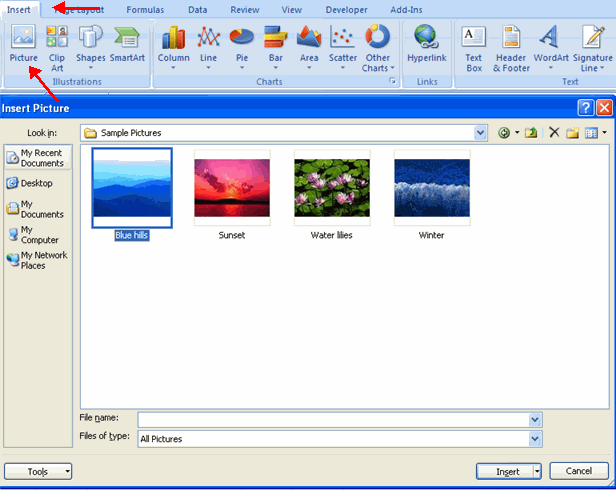Open the Files of type dropdown
This screenshot has width=616, height=490.
[x=535, y=438]
